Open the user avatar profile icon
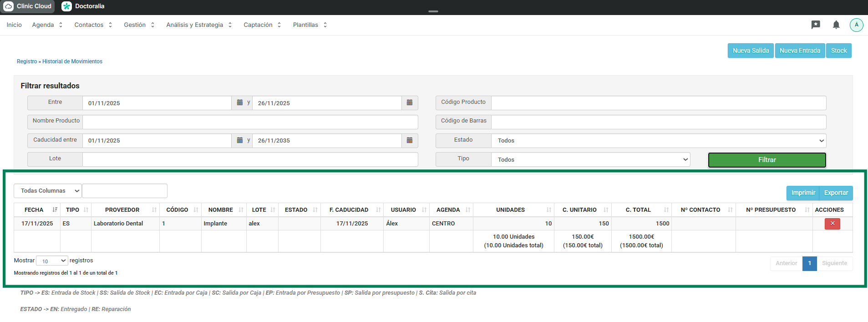This screenshot has height=322, width=868. 856,25
